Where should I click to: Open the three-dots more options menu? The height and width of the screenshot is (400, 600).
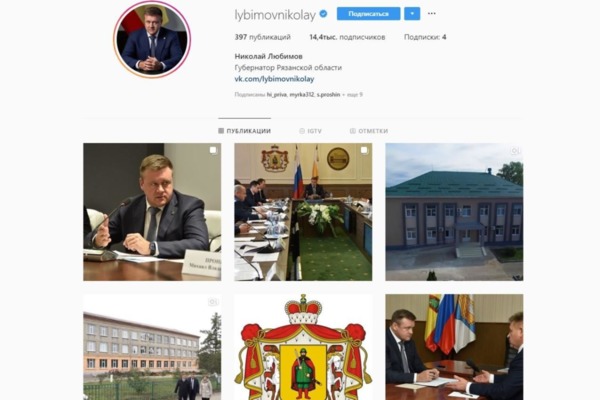pyautogui.click(x=432, y=13)
